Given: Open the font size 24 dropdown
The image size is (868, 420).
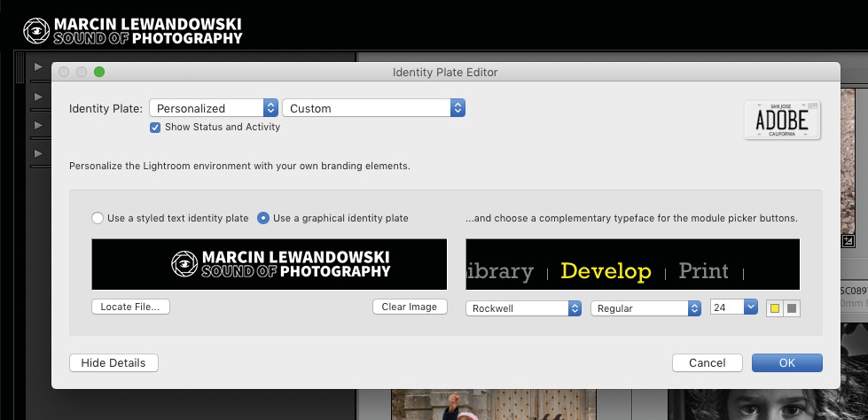Looking at the screenshot, I should point(734,307).
